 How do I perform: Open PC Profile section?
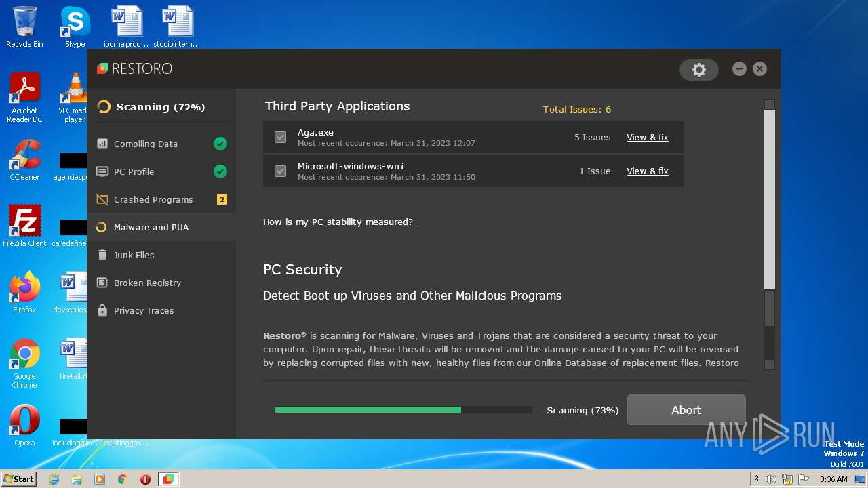click(161, 171)
